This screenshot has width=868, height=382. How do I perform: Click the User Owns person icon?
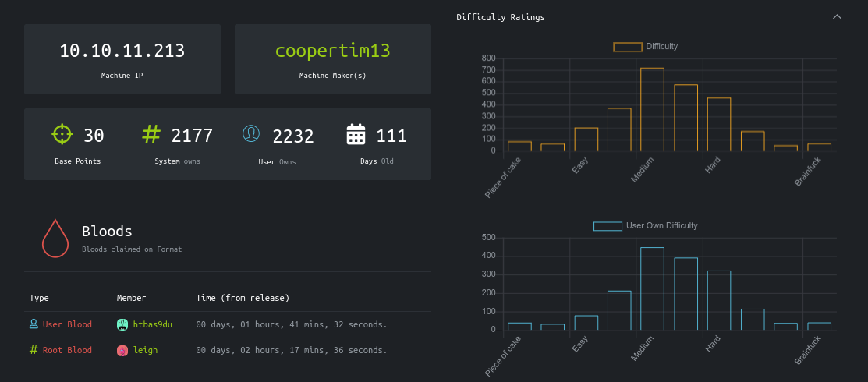pyautogui.click(x=251, y=134)
